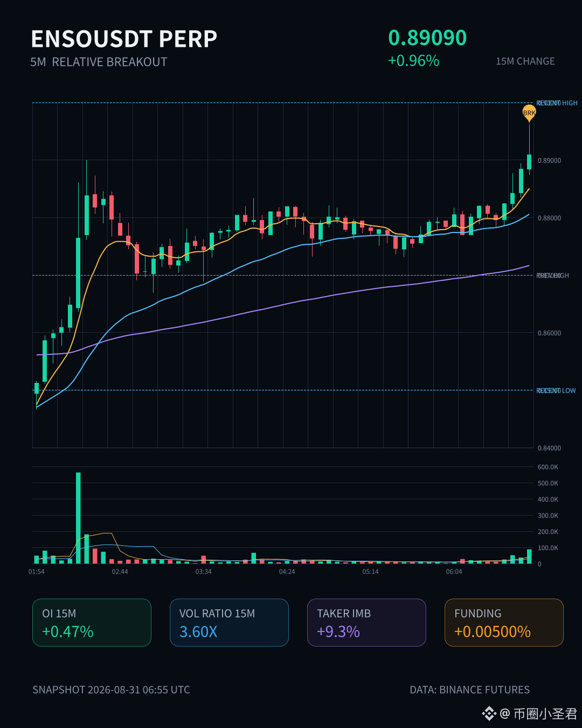Click the +0.00500% funding rate value
The image size is (582, 728).
tap(493, 631)
